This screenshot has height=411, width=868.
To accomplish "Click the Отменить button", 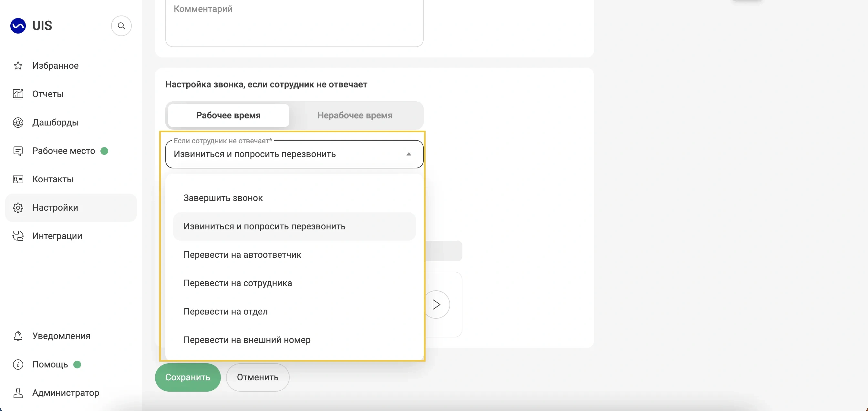I will coord(257,377).
